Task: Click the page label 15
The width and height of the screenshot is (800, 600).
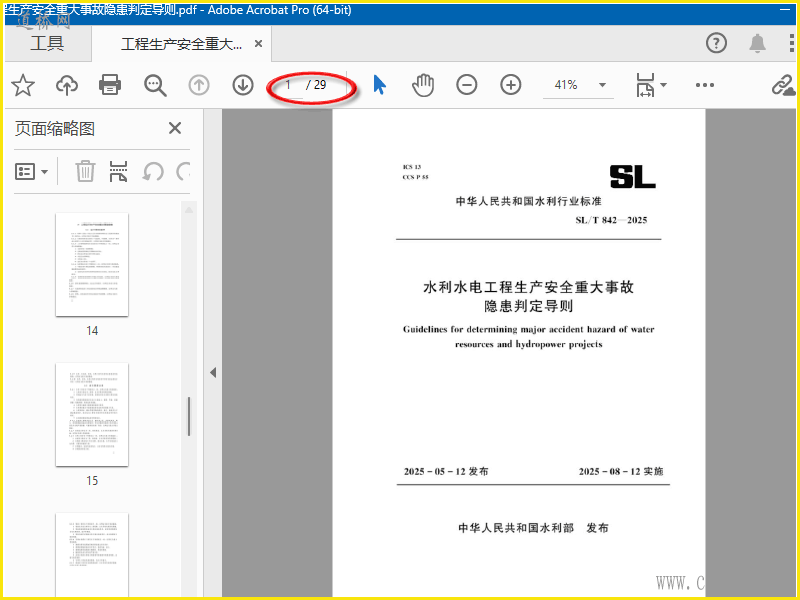Action: click(x=92, y=481)
